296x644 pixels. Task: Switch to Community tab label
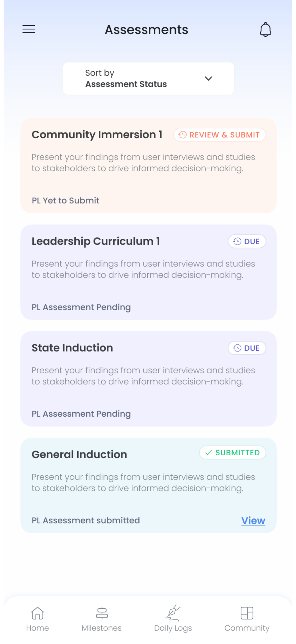pos(247,628)
